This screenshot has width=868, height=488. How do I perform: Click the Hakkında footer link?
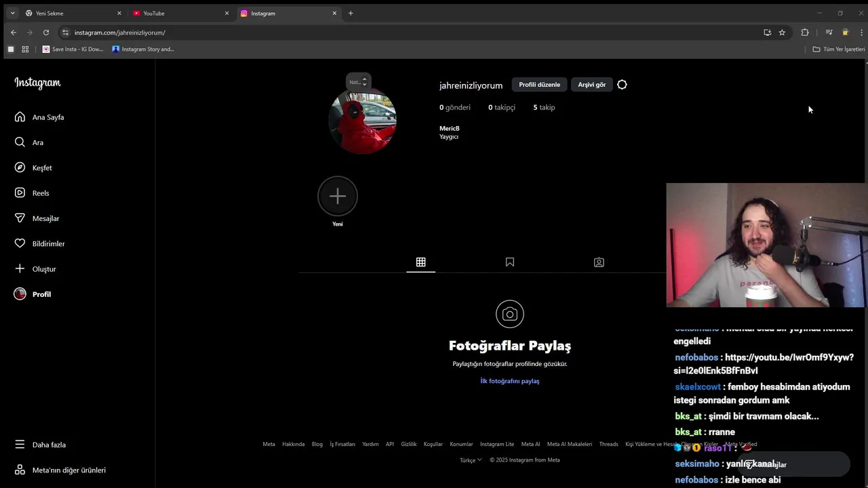click(294, 444)
